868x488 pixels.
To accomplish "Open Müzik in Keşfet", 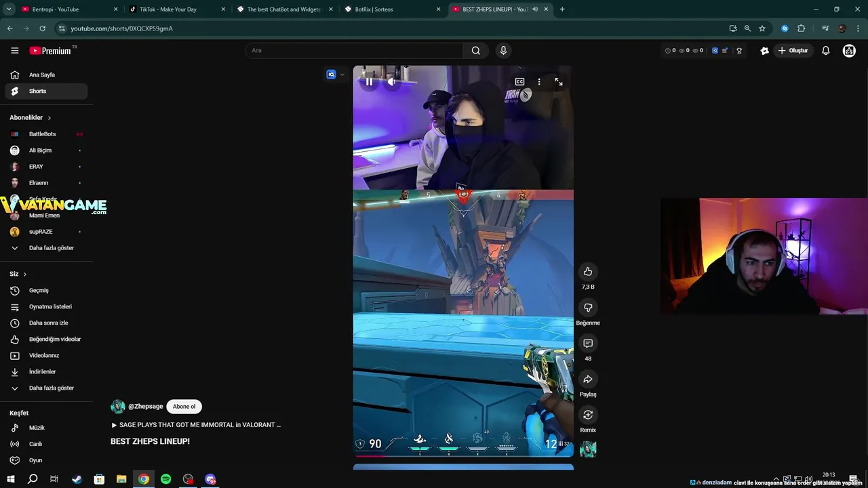I will [46, 428].
